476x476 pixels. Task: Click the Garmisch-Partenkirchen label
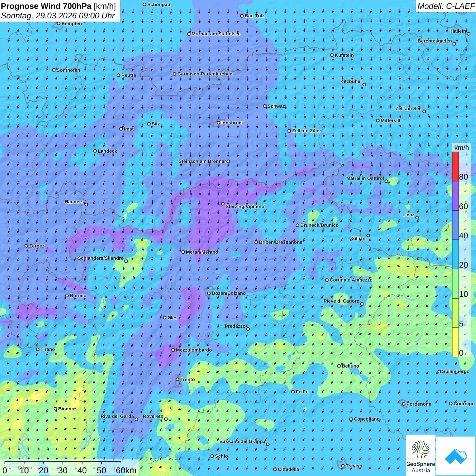pyautogui.click(x=205, y=74)
